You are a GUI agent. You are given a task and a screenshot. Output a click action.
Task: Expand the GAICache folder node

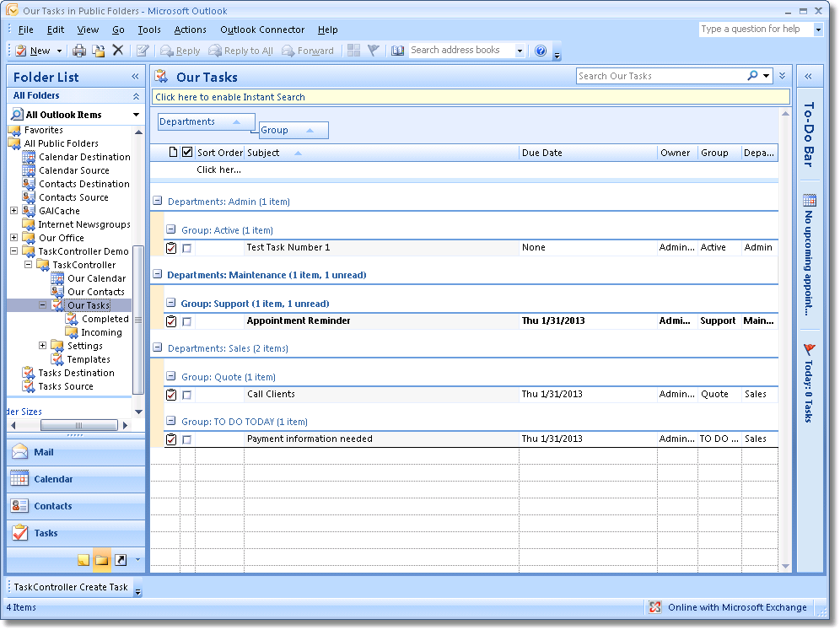click(x=14, y=211)
